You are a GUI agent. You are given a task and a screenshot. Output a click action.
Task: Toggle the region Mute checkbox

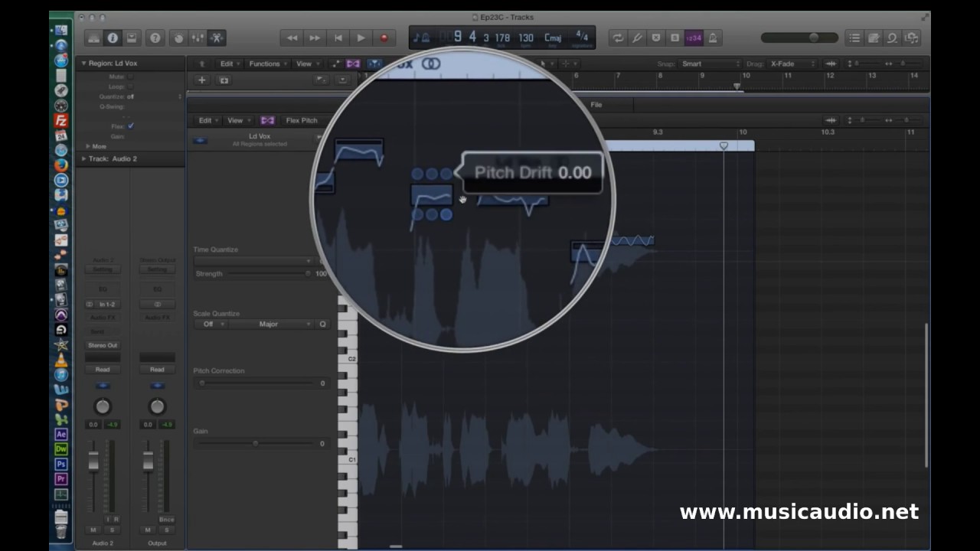pos(130,77)
